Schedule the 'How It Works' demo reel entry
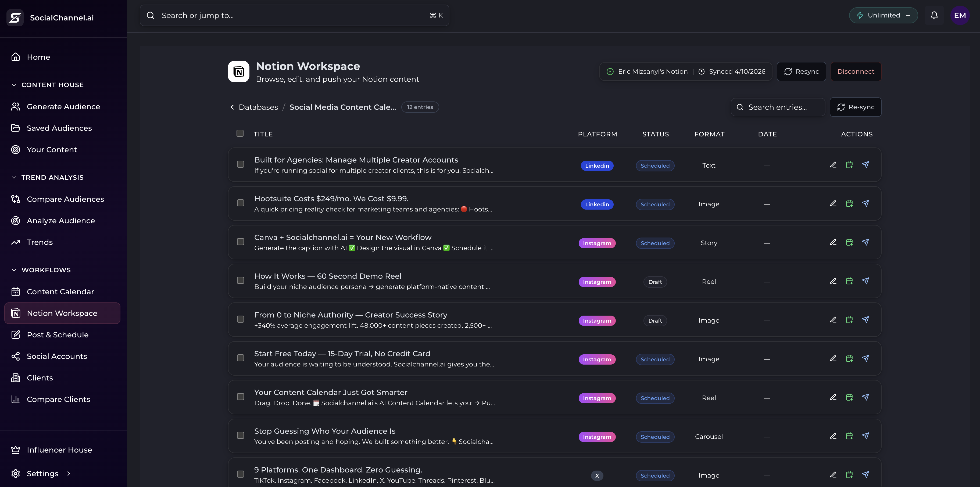This screenshot has height=487, width=980. click(x=849, y=281)
